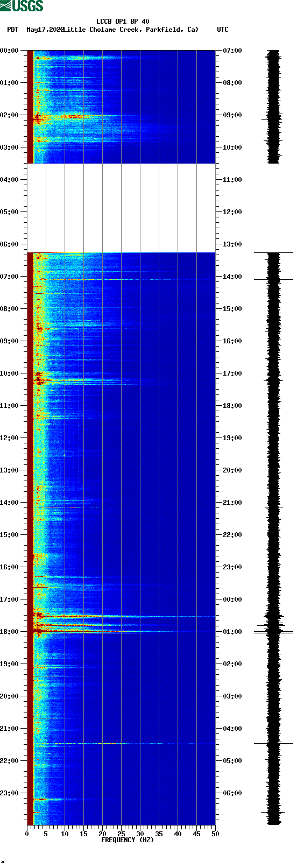The height and width of the screenshot is (868, 297).
Task: Click the 0 Hz frequency tick label
Action: click(27, 834)
